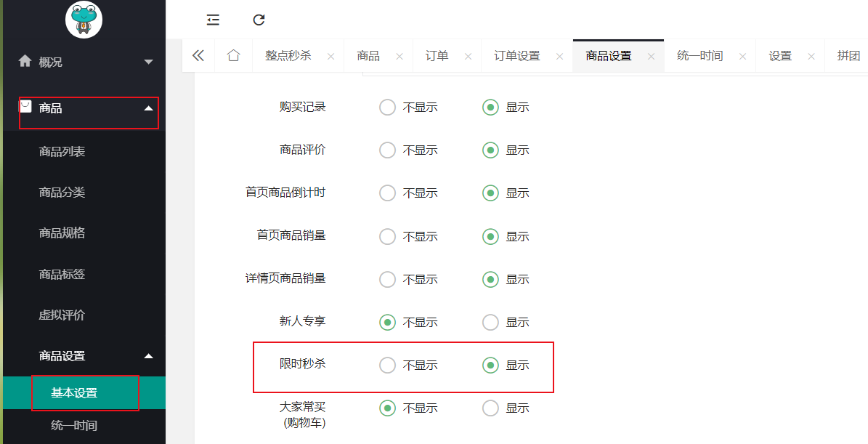Select 不显示 for 限时秒杀
This screenshot has height=444, width=868.
(387, 365)
